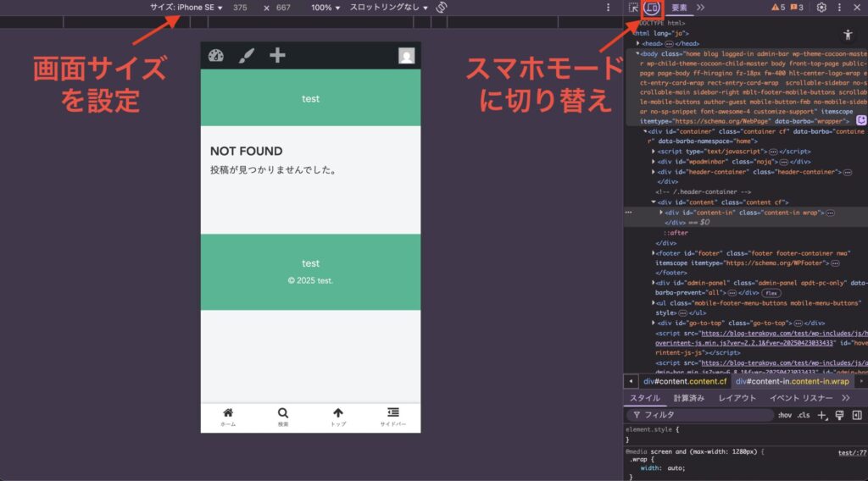The width and height of the screenshot is (868, 481).
Task: Open the 要素 (Elements) tab
Action: click(679, 7)
